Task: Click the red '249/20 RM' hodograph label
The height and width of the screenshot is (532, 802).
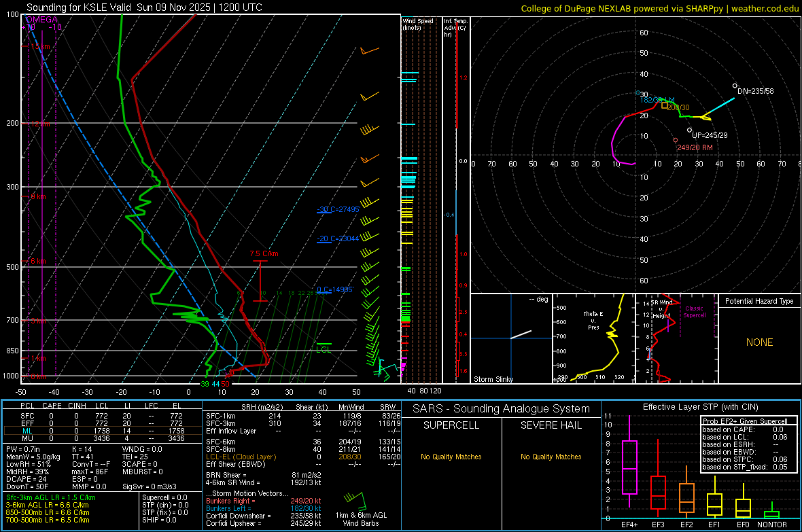Action: (x=695, y=147)
